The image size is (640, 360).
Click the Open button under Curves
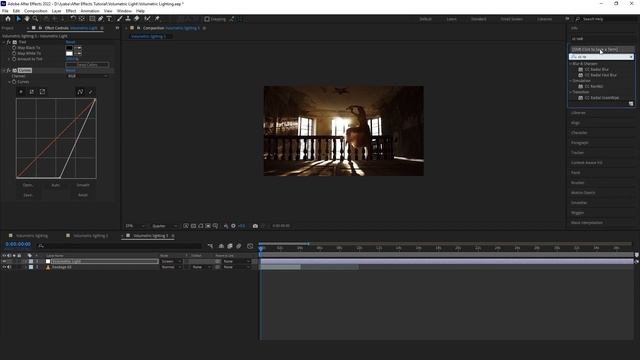tap(28, 185)
